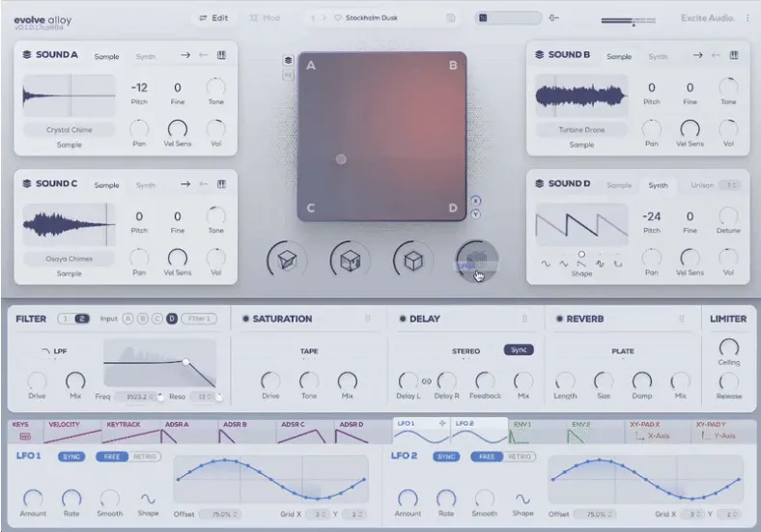This screenshot has height=532, width=761.
Task: Open the TAPE saturation type selector
Action: pyautogui.click(x=309, y=350)
